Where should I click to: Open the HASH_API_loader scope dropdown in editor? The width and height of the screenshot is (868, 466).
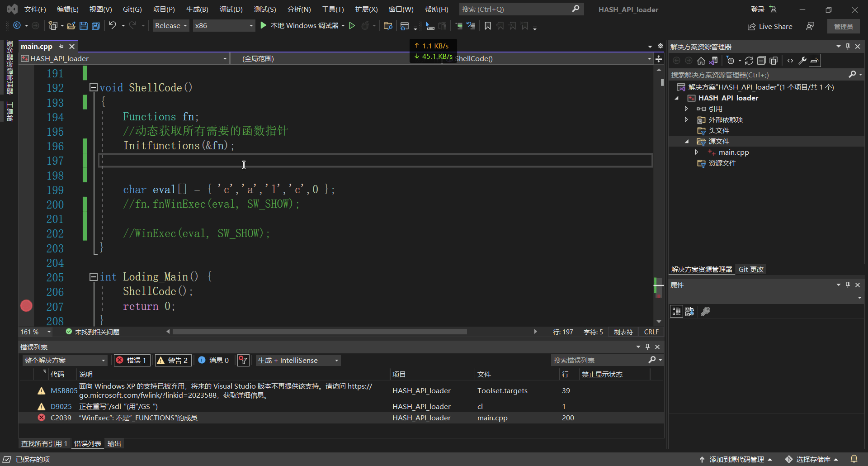pyautogui.click(x=123, y=58)
